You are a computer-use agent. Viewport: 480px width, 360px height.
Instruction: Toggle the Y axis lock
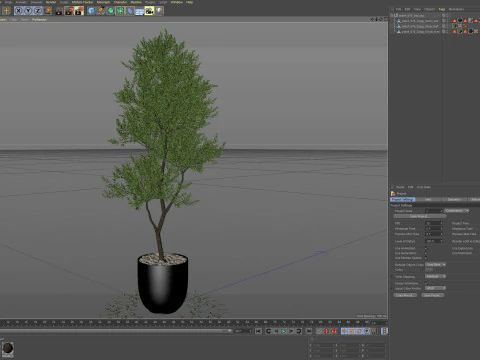[29, 11]
